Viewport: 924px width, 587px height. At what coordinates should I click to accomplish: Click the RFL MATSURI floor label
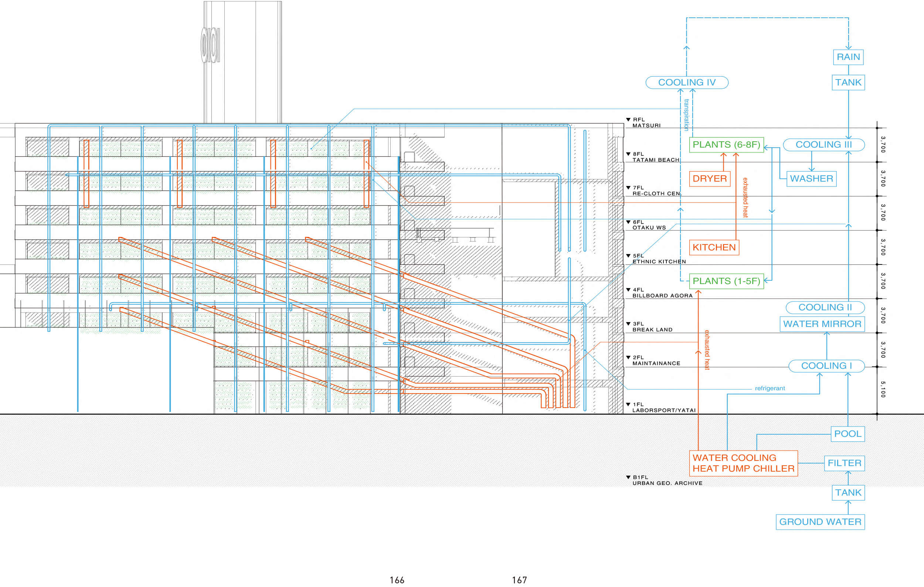pyautogui.click(x=643, y=123)
